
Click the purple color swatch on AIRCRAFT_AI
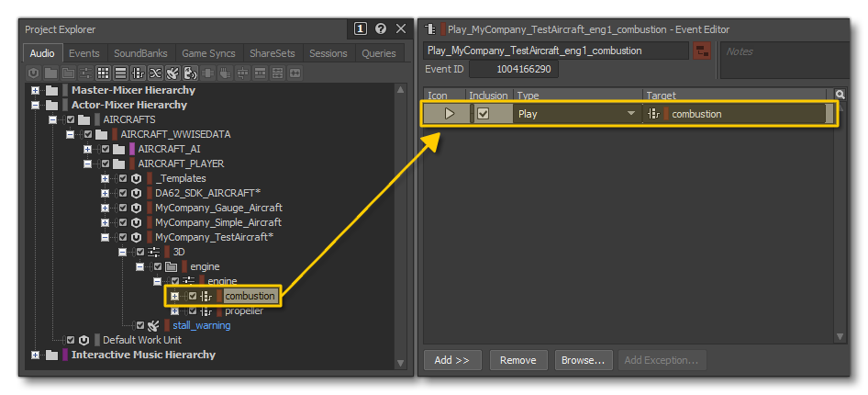pyautogui.click(x=131, y=149)
